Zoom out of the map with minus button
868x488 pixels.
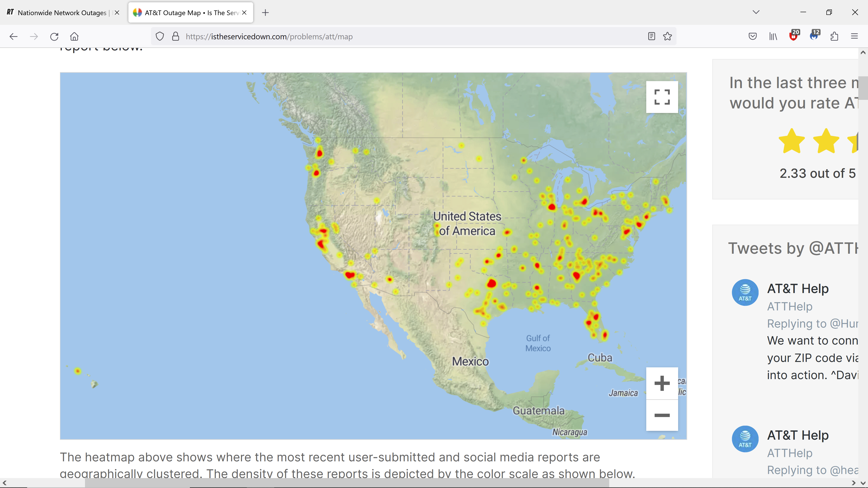point(662,415)
